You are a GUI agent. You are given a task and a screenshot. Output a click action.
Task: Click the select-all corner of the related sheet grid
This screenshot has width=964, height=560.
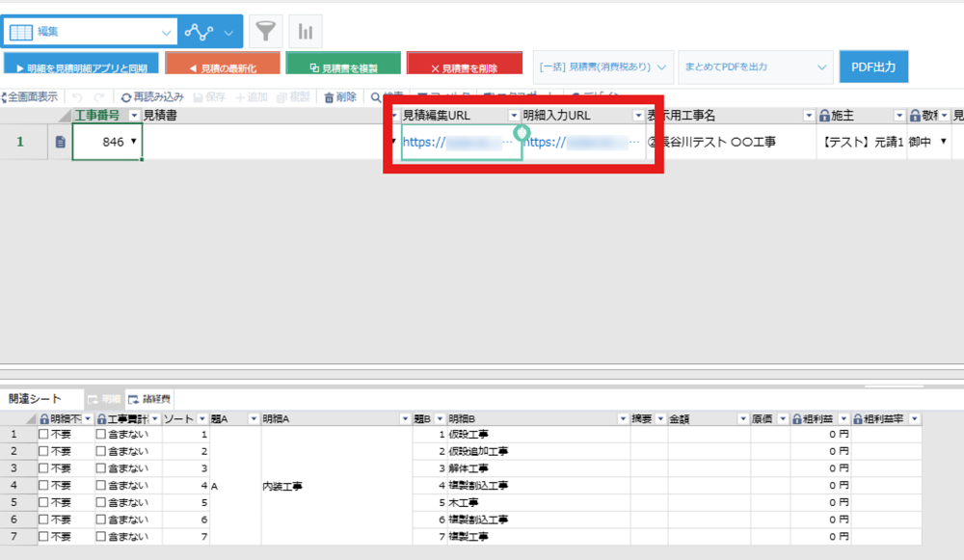pyautogui.click(x=30, y=420)
